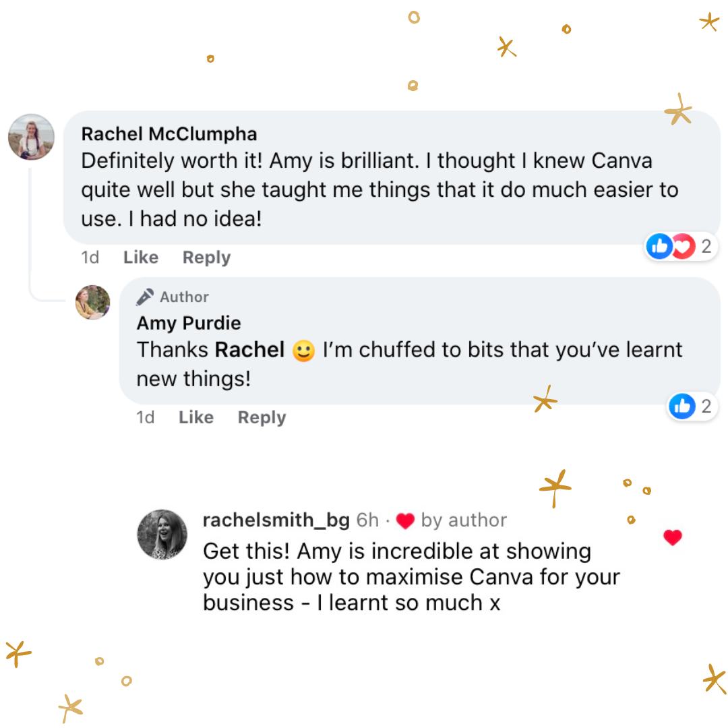Image resolution: width=728 pixels, height=728 pixels.
Task: Open the Amy Purdie name link
Action: [x=189, y=324]
